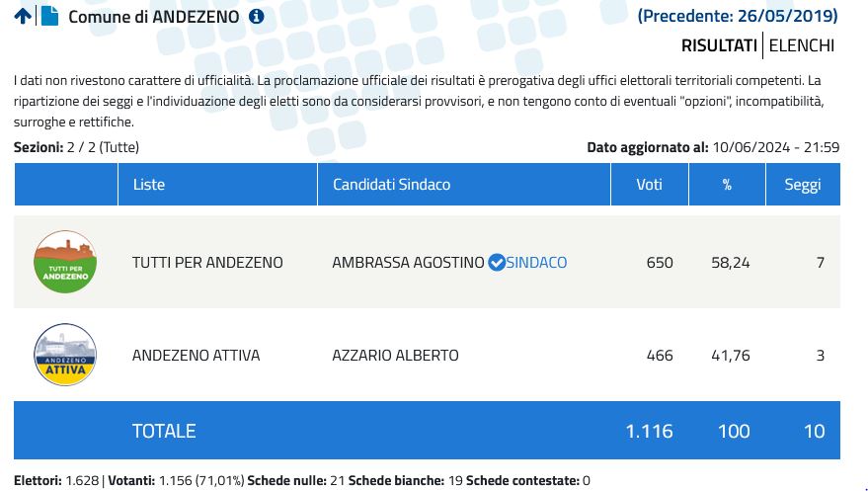Click the Seggi column header
Viewport: 868px width, 491px height.
tap(802, 185)
